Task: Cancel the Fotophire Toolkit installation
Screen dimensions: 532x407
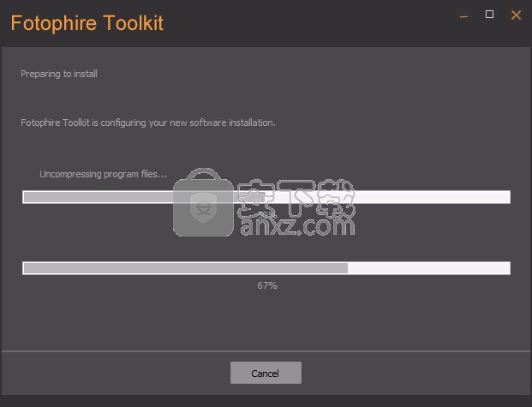Action: pos(266,373)
